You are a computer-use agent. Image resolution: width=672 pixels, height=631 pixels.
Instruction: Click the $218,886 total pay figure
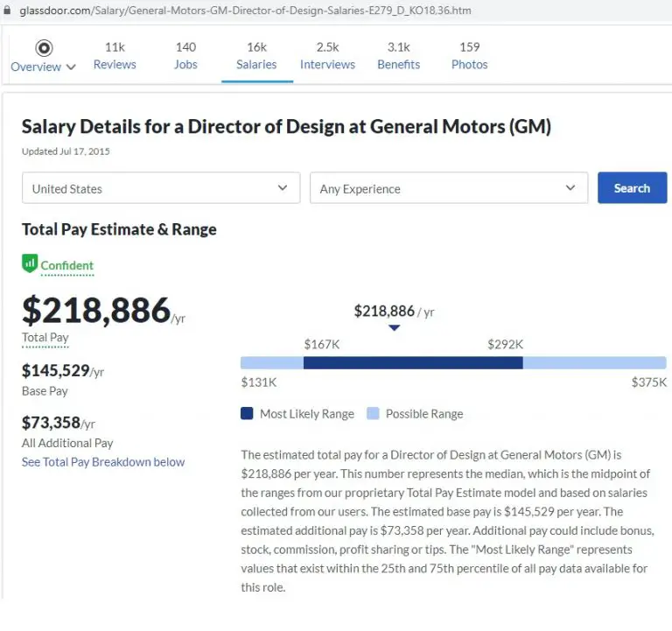96,310
